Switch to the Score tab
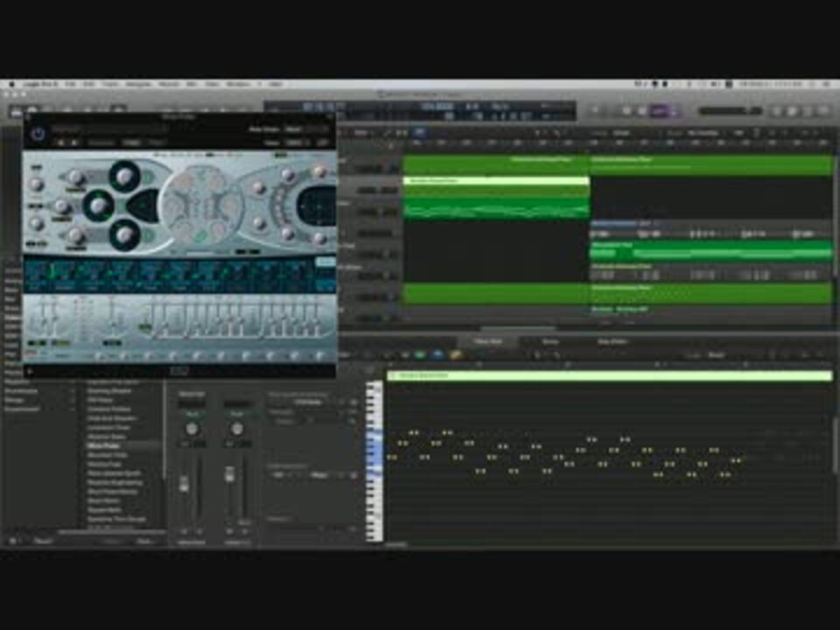Screen dimensions: 840x630 [x=550, y=341]
